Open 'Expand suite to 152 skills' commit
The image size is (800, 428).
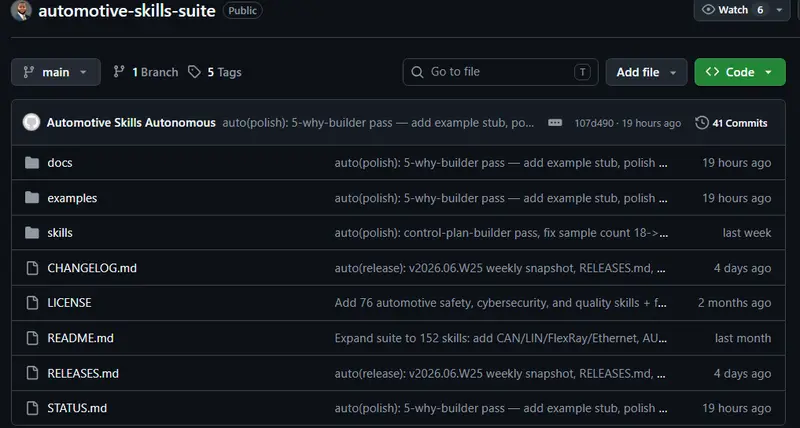[501, 338]
